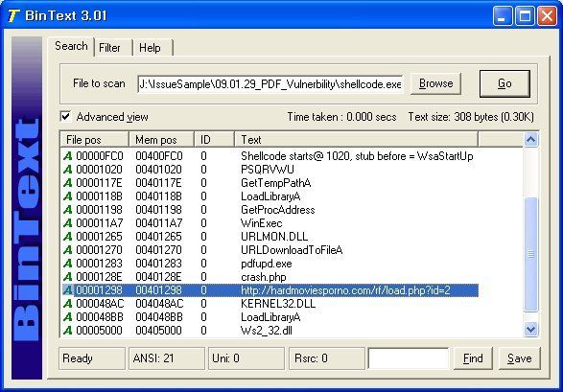Click the Save button
The image size is (563, 392).
coord(519,358)
